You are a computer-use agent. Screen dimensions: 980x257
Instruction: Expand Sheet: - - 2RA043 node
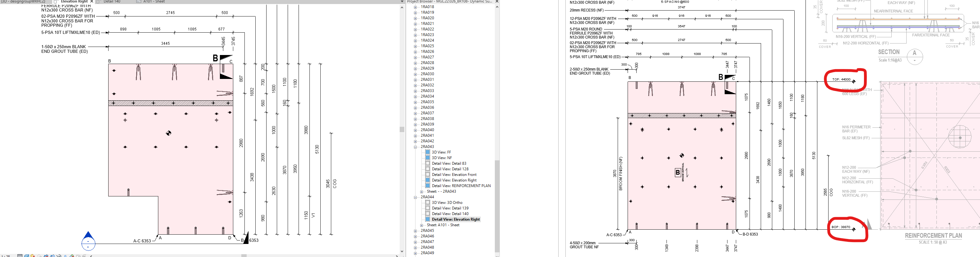(421, 192)
